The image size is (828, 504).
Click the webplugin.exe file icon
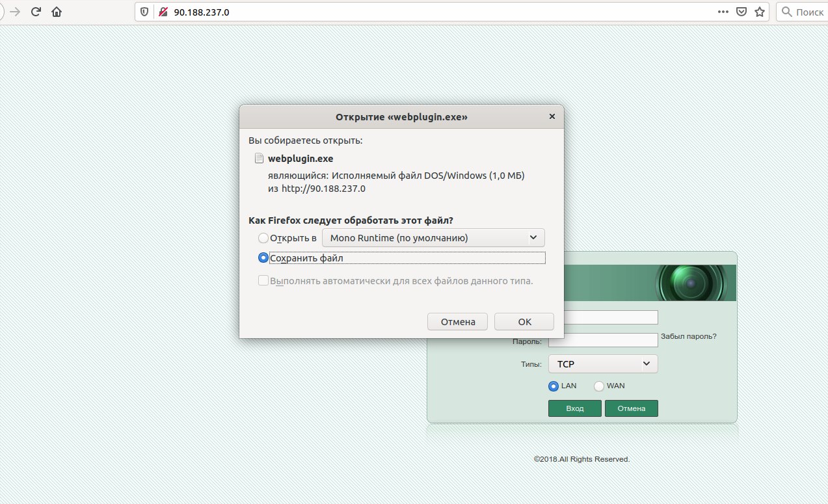259,158
